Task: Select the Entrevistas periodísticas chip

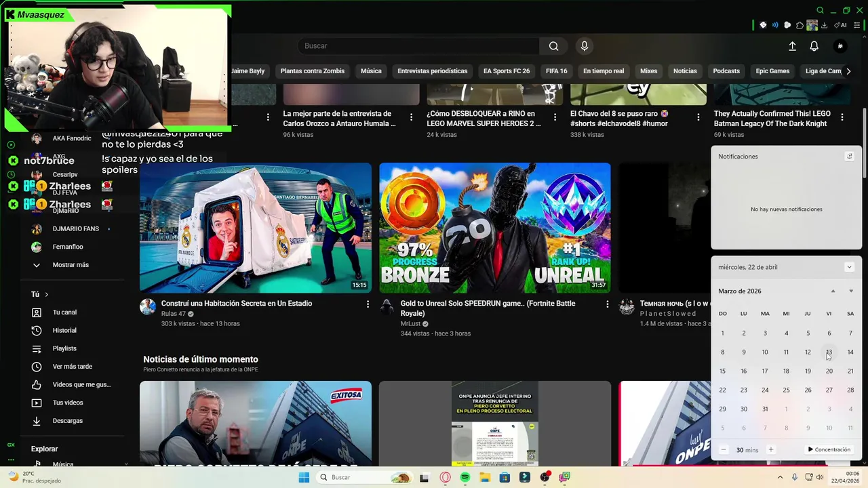Action: [x=433, y=71]
